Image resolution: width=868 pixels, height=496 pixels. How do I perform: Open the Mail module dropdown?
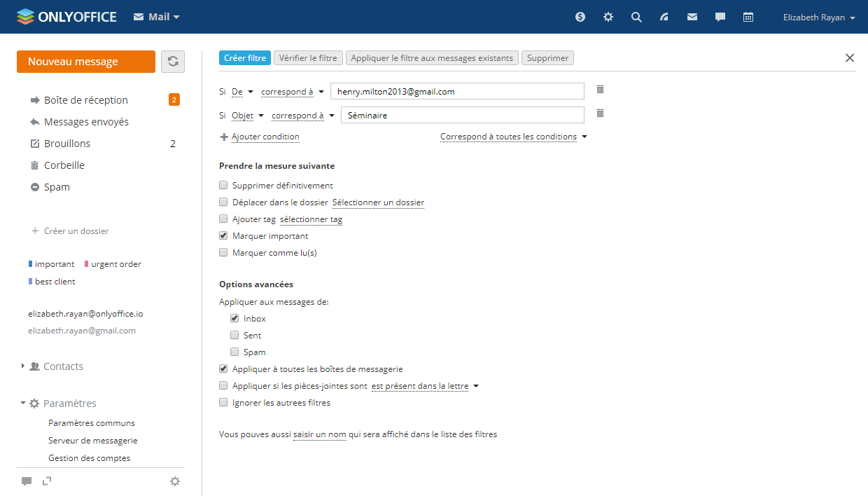[157, 17]
